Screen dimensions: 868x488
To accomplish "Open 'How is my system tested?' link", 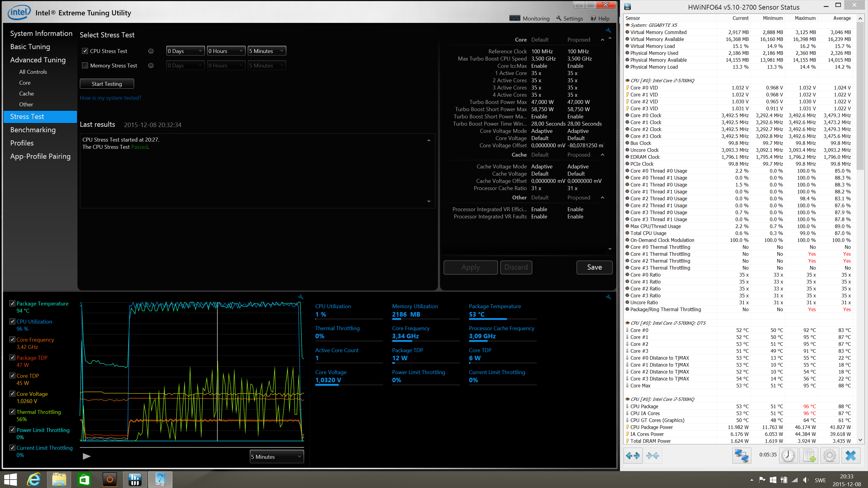I will pos(111,98).
